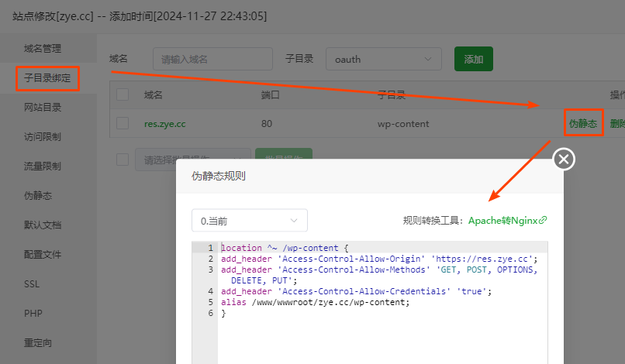This screenshot has width=625, height=364.
Task: Toggle the checkbox beside batch operation dropdown
Action: point(123,160)
